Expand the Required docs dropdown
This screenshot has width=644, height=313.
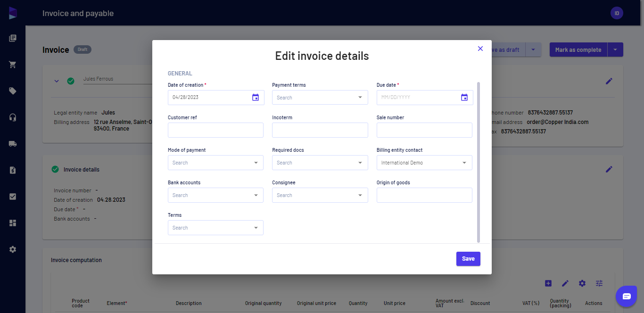tap(360, 163)
